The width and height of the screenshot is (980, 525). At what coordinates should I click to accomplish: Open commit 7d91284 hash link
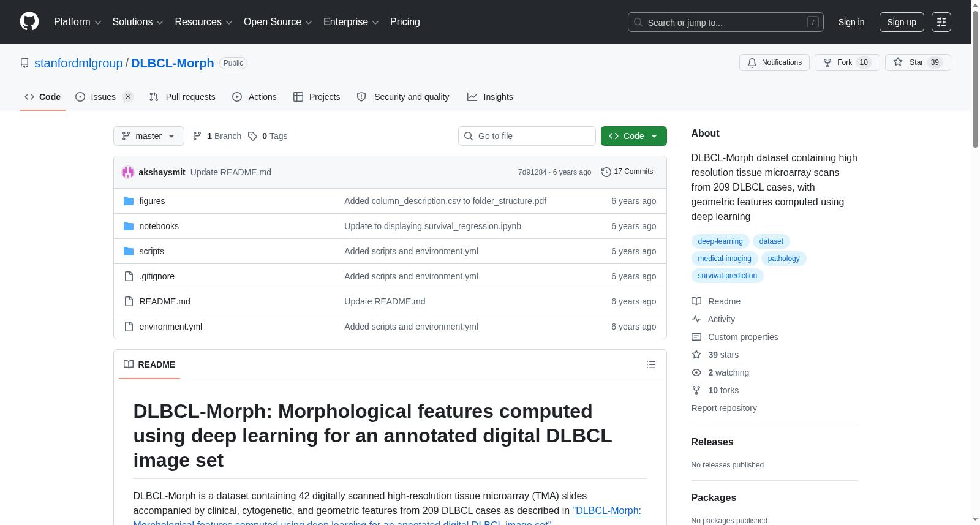[x=532, y=172]
